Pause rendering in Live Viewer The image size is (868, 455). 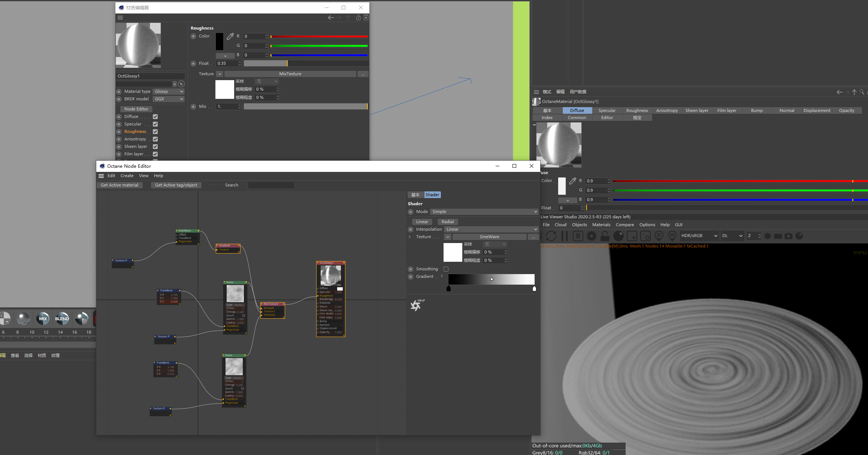[x=565, y=236]
